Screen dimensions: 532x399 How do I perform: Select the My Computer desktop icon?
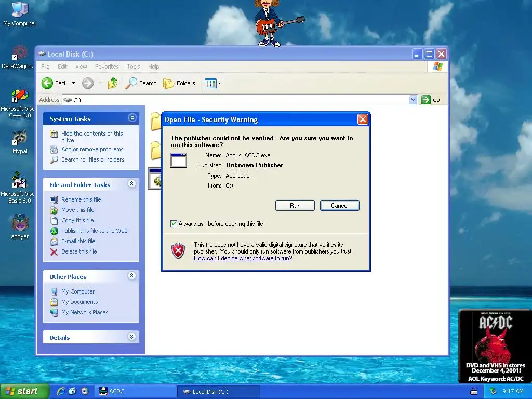(x=20, y=14)
